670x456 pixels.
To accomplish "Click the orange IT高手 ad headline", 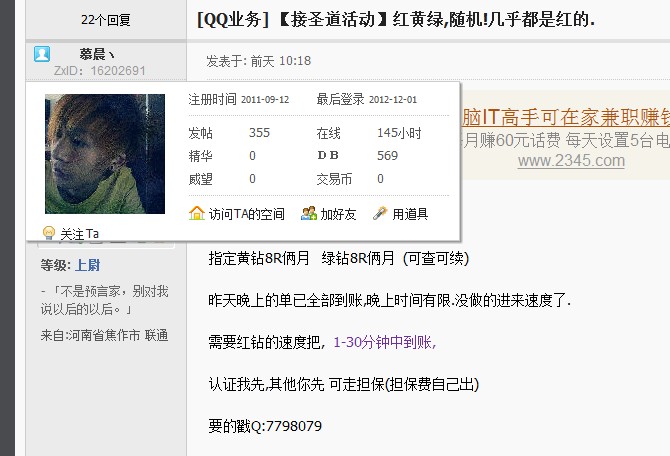I will [x=566, y=117].
